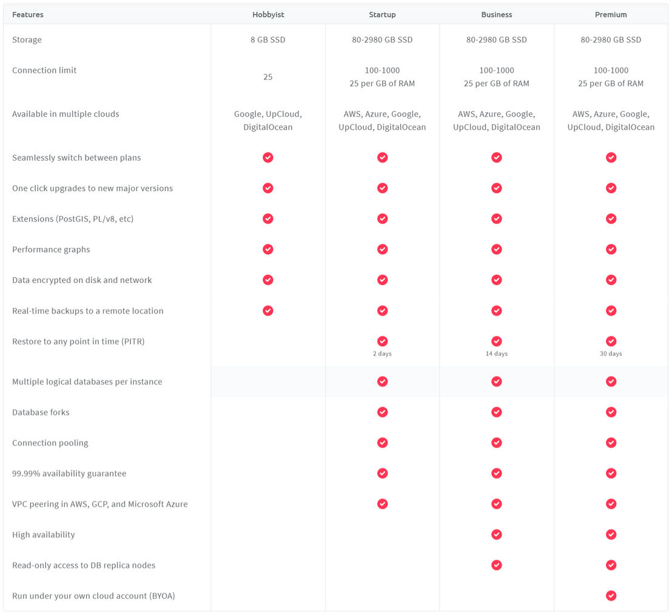Click Premium PITR checkmark above 30 days
The width and height of the screenshot is (672, 616).
(x=611, y=341)
